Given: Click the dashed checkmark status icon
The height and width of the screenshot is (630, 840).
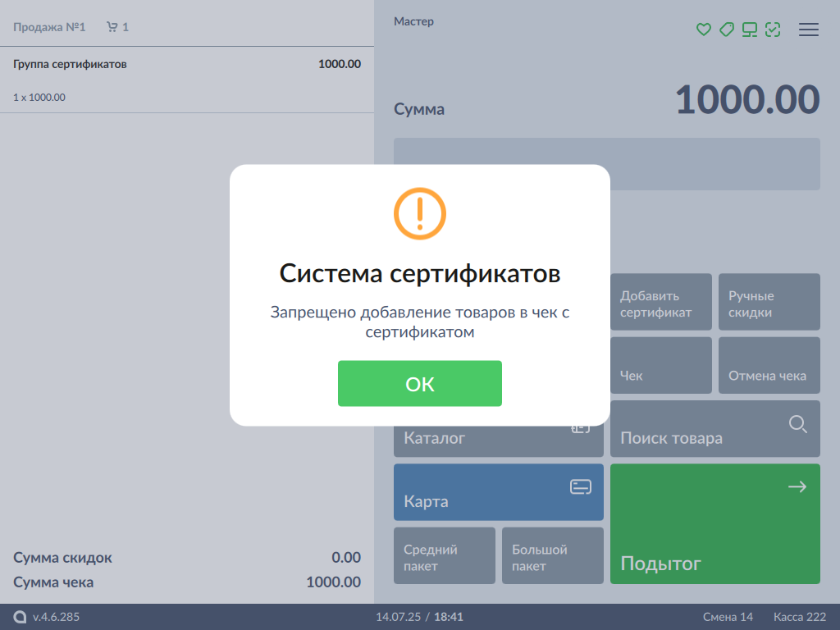Looking at the screenshot, I should 772,30.
